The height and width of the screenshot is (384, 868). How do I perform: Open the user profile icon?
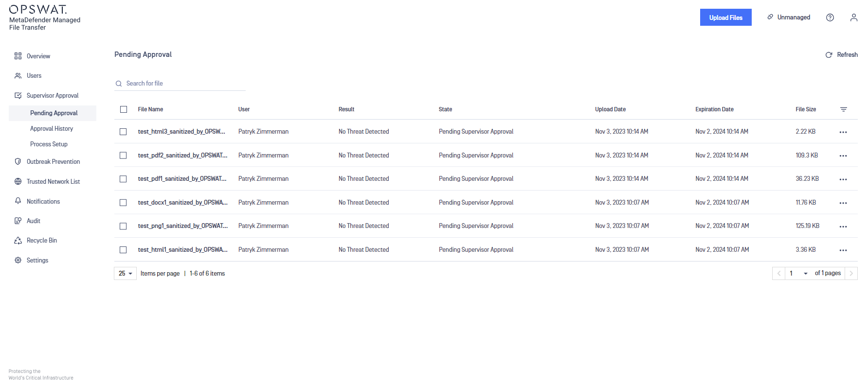point(854,17)
